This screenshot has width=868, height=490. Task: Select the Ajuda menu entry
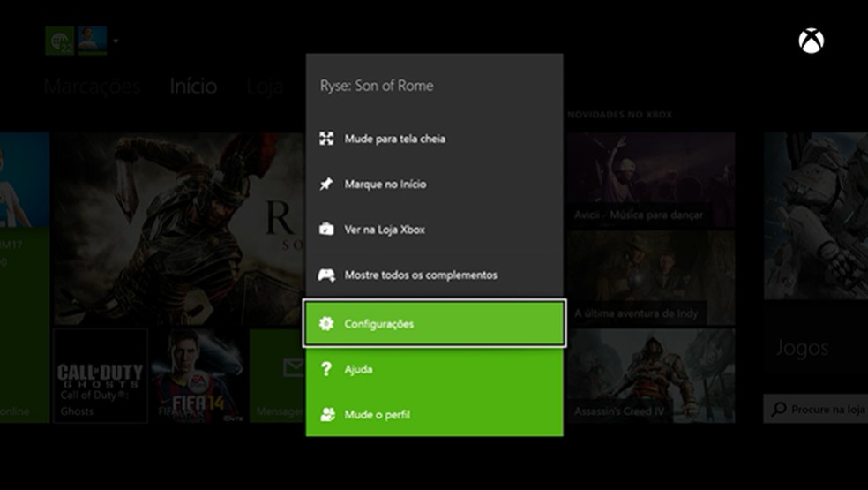(x=435, y=369)
